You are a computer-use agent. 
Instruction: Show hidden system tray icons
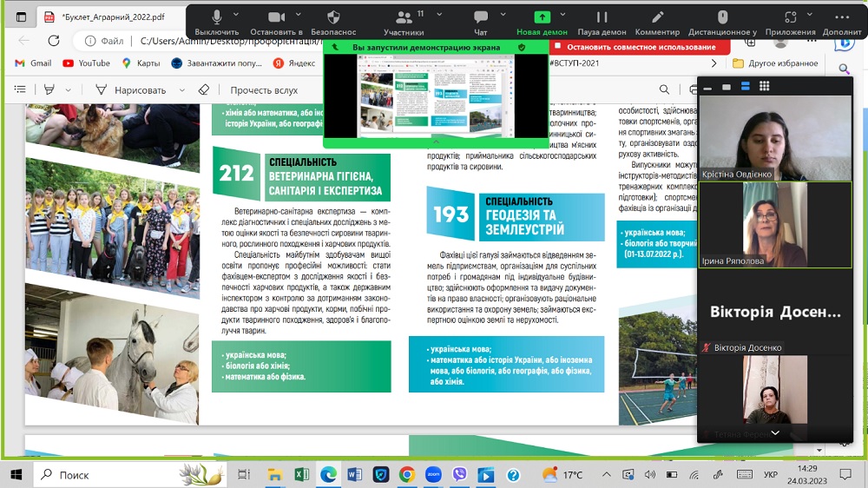coord(607,475)
